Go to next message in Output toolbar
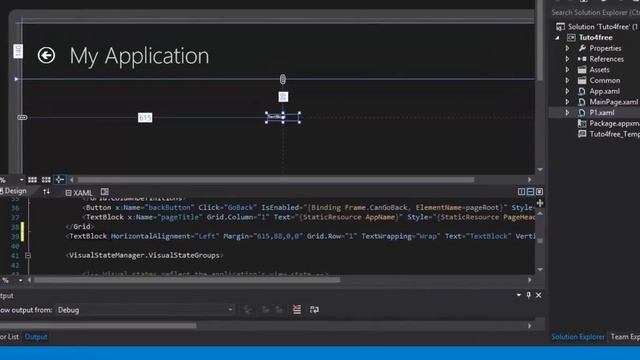 279,310
